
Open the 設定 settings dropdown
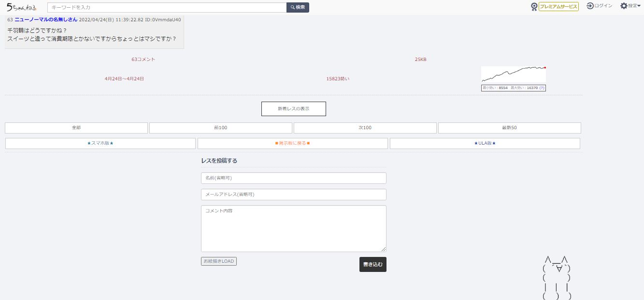pos(630,6)
